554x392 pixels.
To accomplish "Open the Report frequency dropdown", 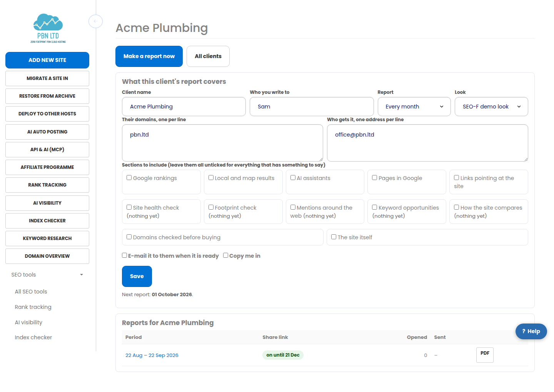I will point(414,107).
